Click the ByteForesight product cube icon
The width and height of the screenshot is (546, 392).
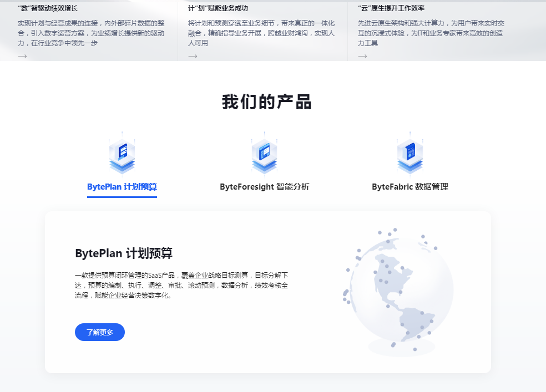click(x=264, y=154)
